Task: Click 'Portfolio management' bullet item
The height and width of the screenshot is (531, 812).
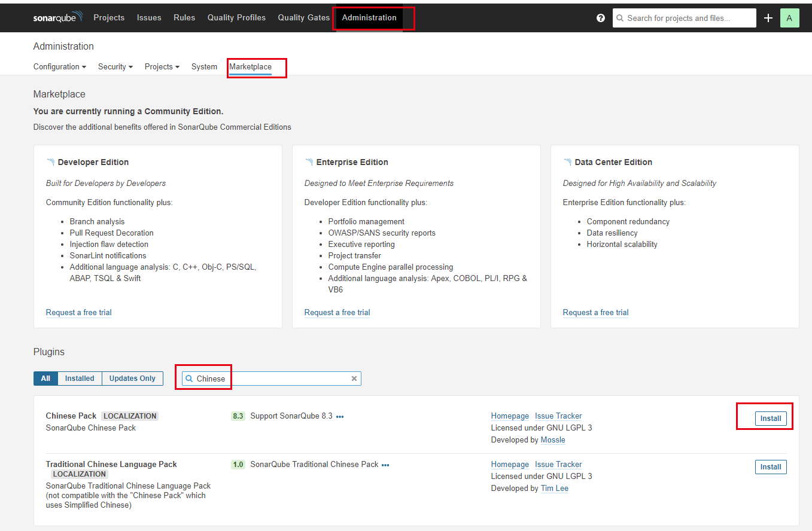Action: (x=366, y=222)
